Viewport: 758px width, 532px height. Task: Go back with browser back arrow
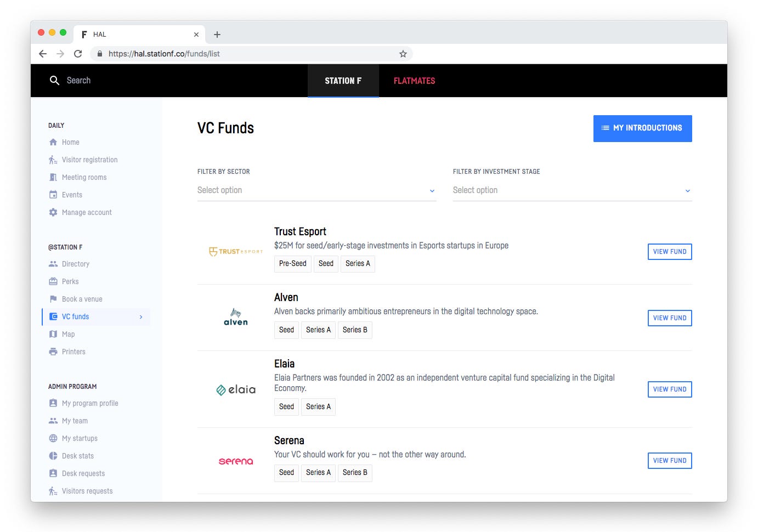(x=43, y=54)
